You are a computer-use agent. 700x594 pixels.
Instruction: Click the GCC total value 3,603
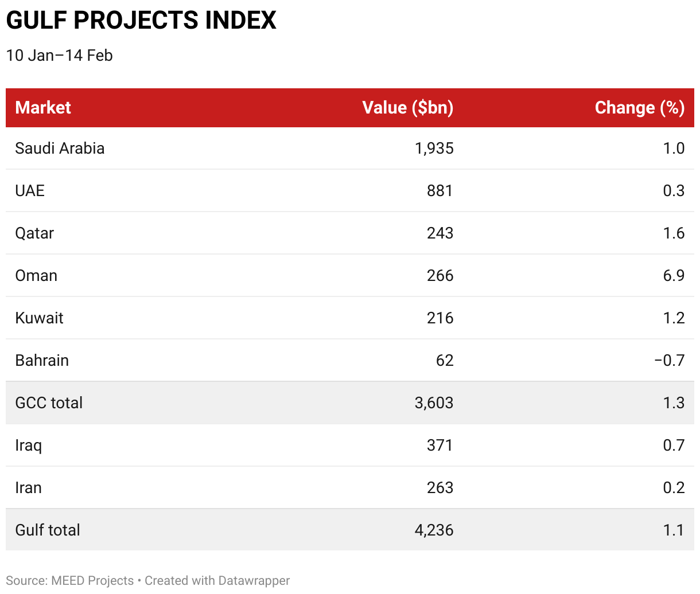(x=434, y=403)
